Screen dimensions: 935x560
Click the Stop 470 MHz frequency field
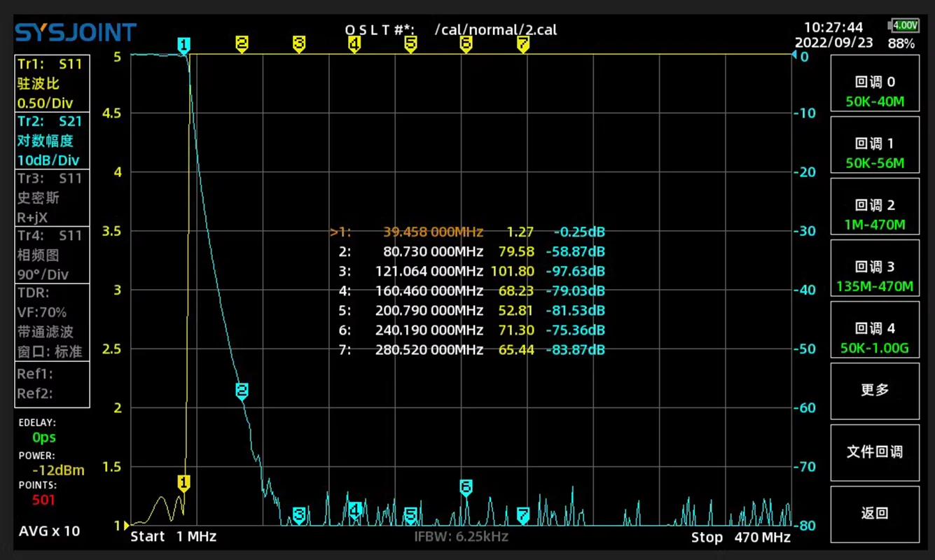click(x=741, y=537)
